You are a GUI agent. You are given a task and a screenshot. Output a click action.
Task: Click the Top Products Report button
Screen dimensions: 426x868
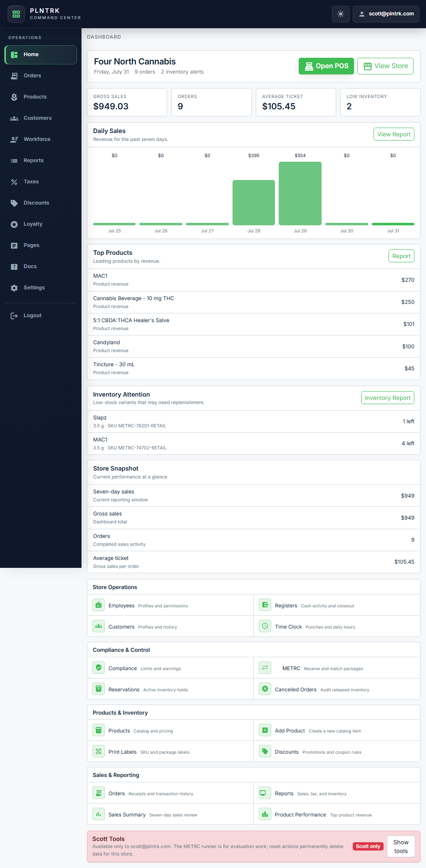401,256
